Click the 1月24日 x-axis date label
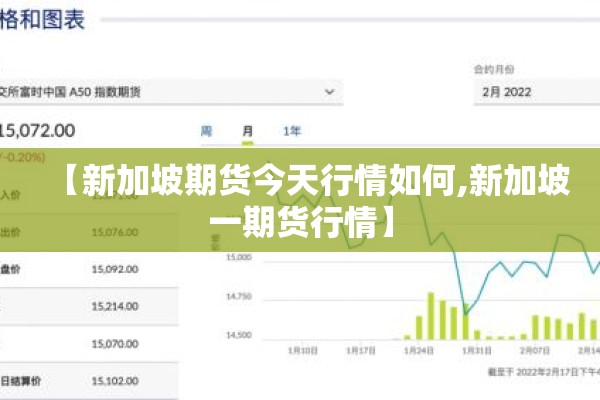Viewport: 600px width, 400px height. 419,351
